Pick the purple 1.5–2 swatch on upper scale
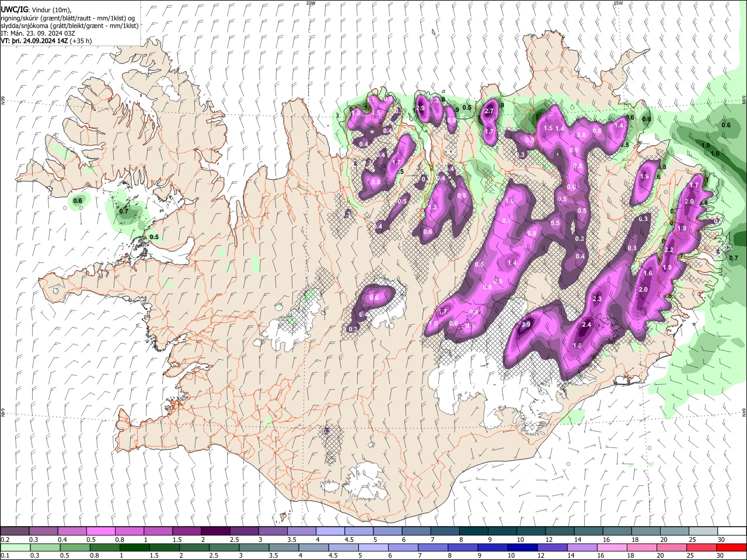The image size is (747, 560). coord(187,531)
